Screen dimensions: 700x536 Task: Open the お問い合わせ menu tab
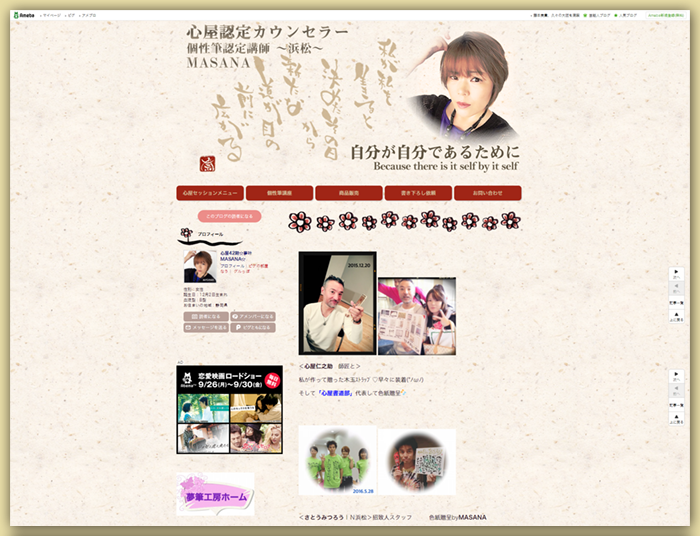(488, 193)
